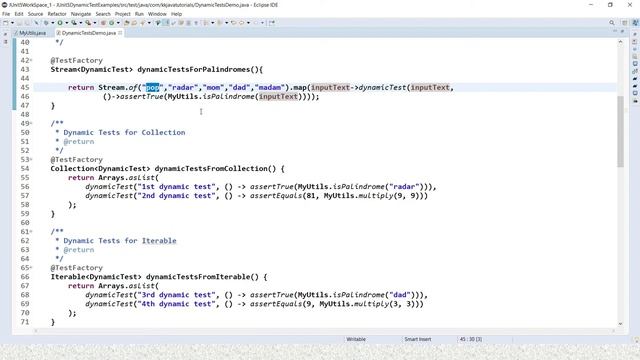Click the Previous Annotation icon
Viewport: 640px width, 360px height.
220,23
